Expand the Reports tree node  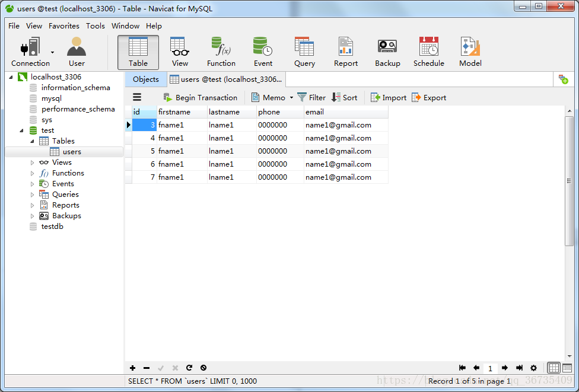pyautogui.click(x=32, y=205)
